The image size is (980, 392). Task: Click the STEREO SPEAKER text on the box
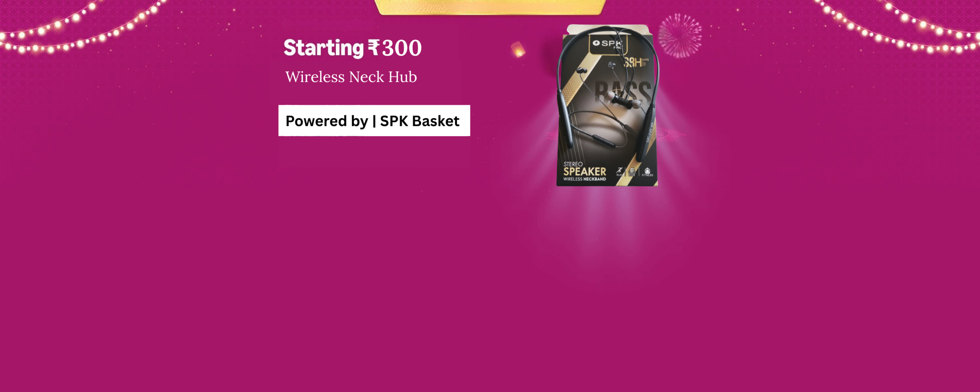[x=585, y=169]
